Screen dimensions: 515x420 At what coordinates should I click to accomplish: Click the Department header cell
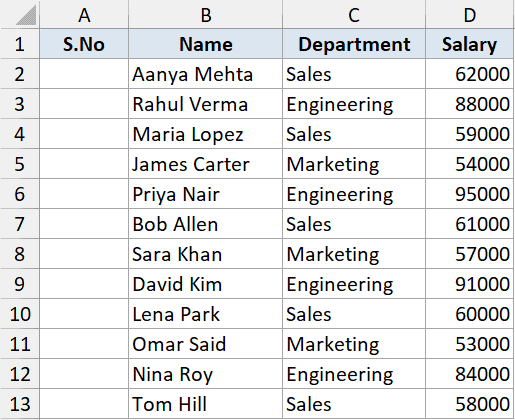tap(354, 44)
